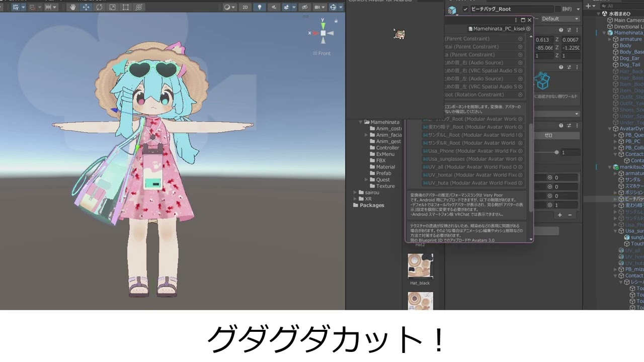This screenshot has width=644, height=362.
Task: Click the minus button below the list
Action: (570, 215)
